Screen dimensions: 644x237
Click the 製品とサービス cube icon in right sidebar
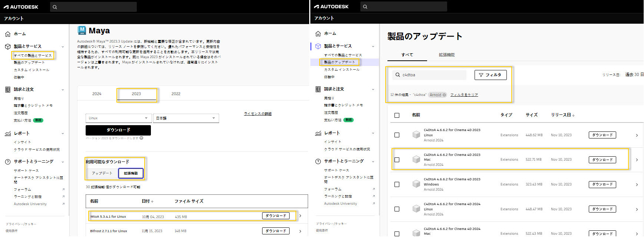pyautogui.click(x=318, y=46)
